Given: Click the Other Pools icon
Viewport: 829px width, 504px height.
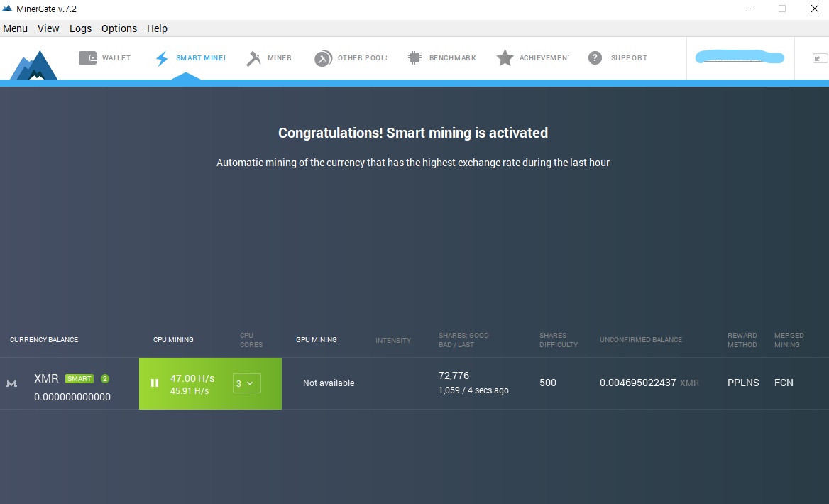Looking at the screenshot, I should click(323, 58).
